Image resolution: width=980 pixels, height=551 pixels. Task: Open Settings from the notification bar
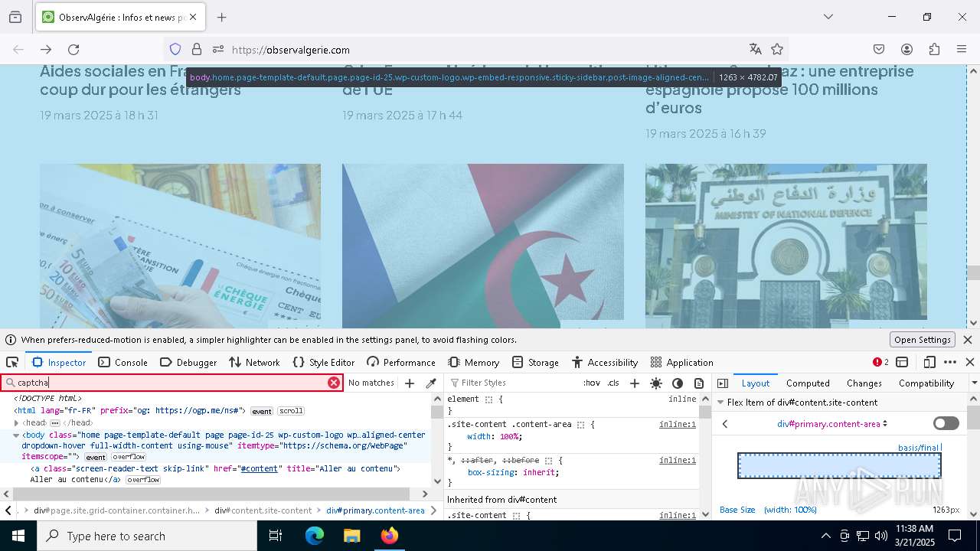(x=923, y=340)
